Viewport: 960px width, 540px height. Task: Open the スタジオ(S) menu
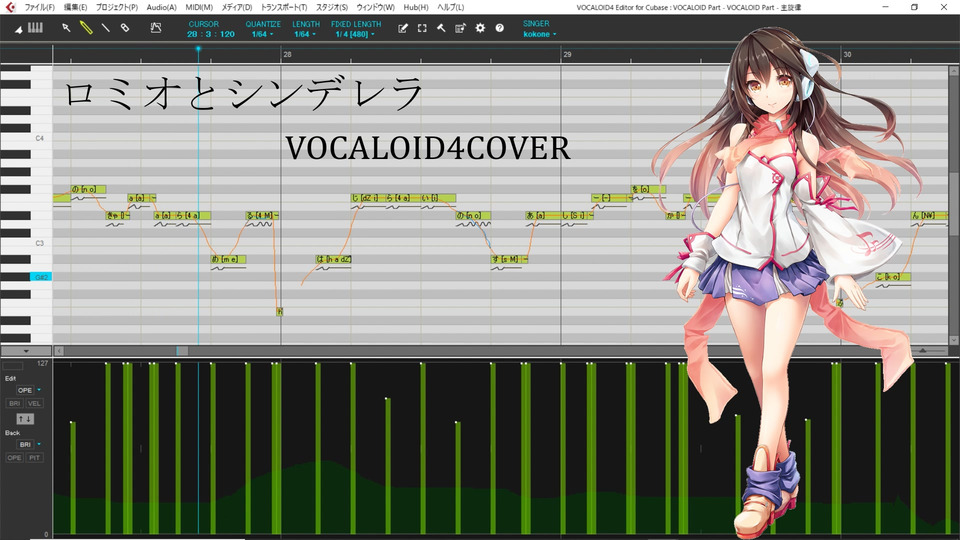pyautogui.click(x=331, y=7)
